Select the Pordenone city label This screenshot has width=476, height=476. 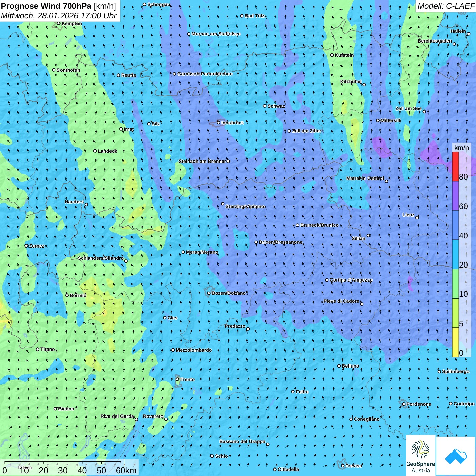419,404
